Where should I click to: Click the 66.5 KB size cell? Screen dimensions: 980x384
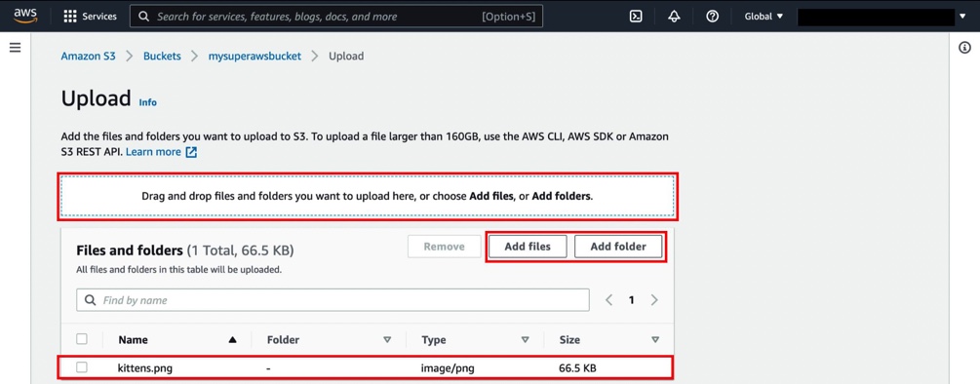(x=577, y=368)
